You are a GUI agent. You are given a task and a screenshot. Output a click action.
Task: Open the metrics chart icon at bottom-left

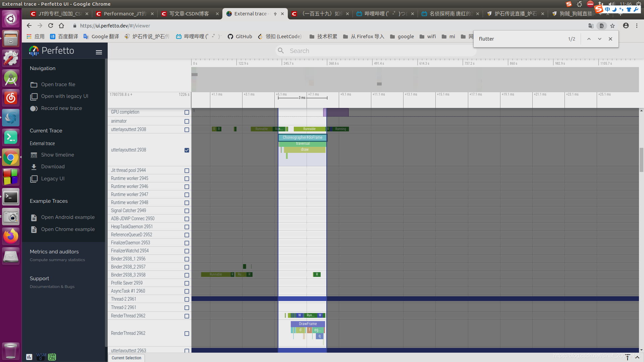point(29,357)
